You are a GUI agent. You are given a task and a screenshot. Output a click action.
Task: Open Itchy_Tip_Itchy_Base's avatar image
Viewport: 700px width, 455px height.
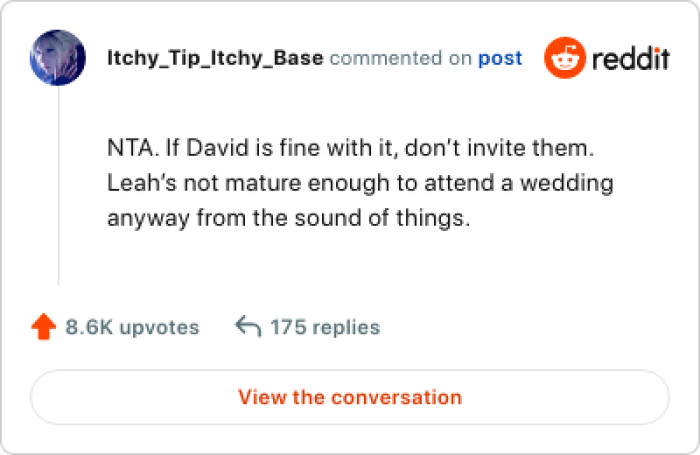[58, 58]
